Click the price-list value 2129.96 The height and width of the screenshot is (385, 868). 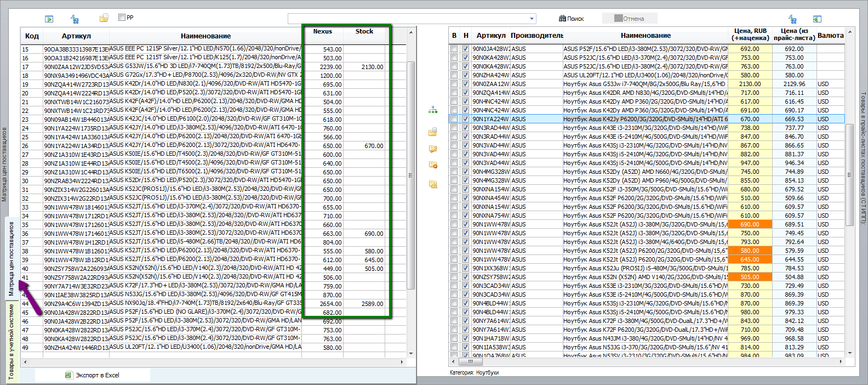coord(794,84)
